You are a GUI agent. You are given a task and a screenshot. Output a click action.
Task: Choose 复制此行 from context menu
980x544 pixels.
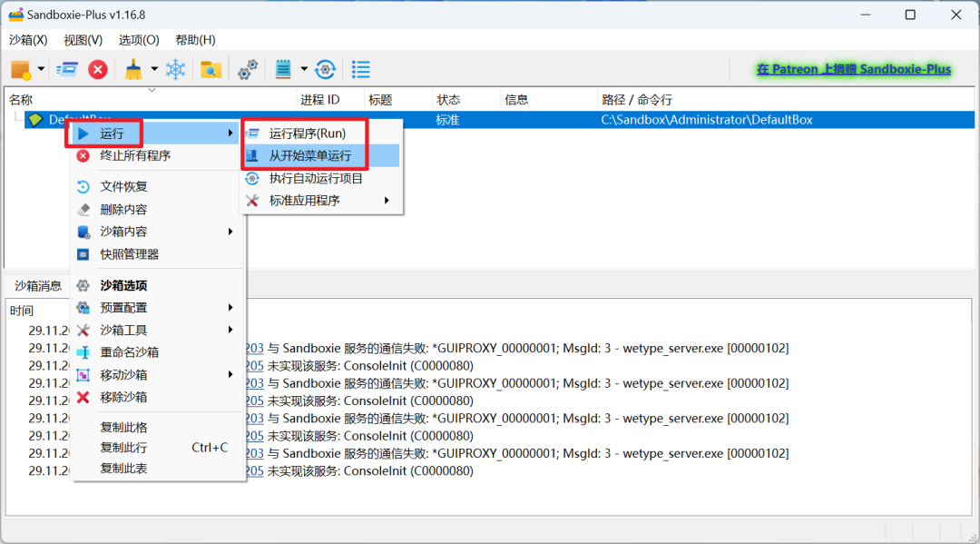156,448
